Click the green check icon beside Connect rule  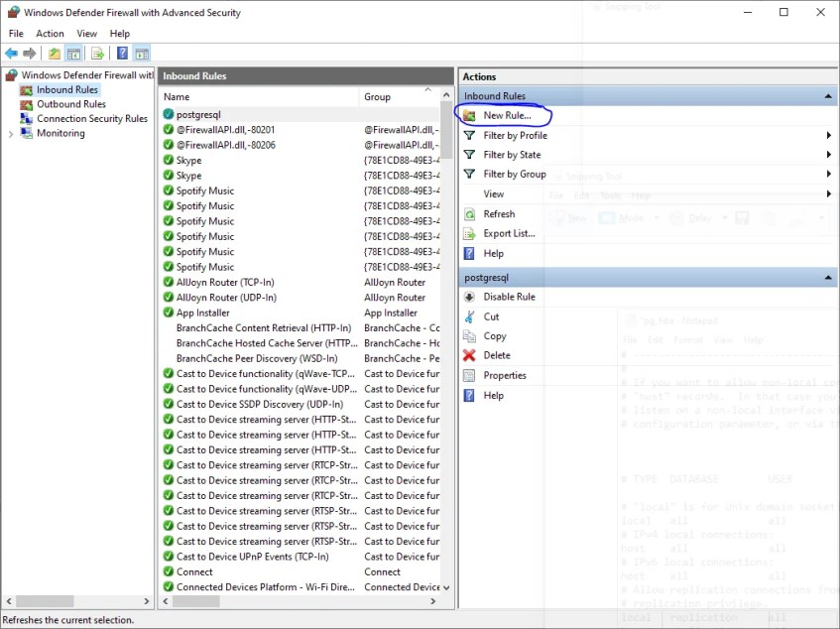(x=169, y=571)
